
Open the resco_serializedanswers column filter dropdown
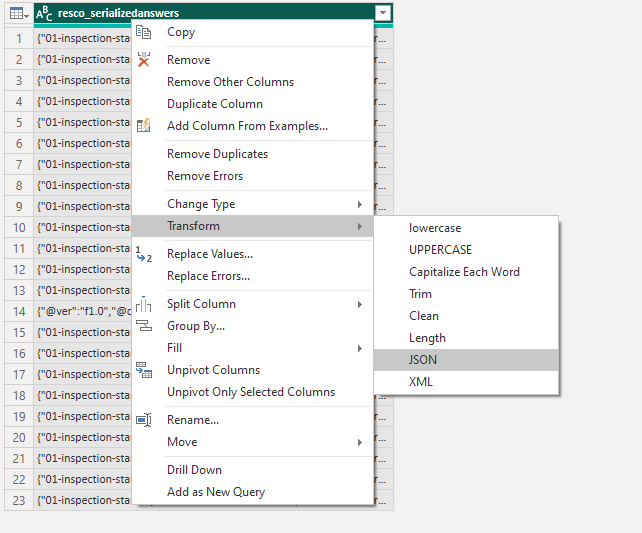tap(383, 13)
